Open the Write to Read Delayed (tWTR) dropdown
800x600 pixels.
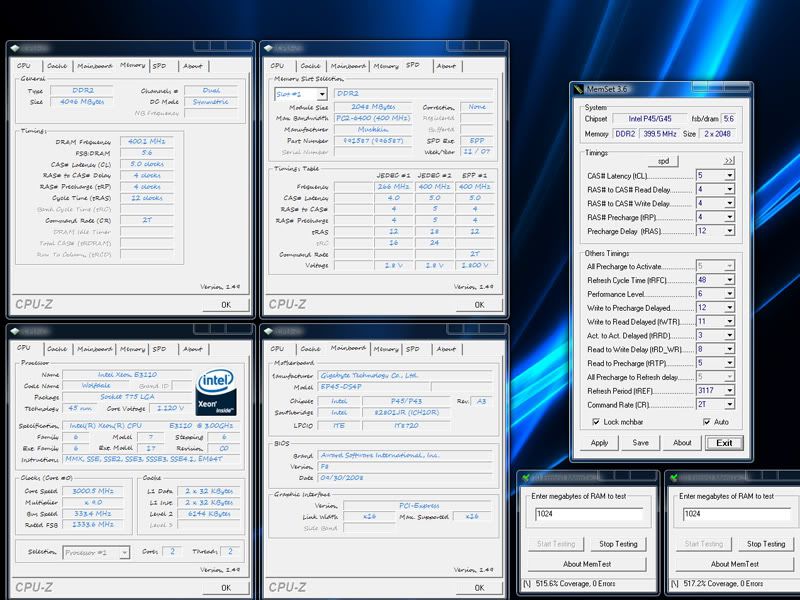tap(730, 321)
